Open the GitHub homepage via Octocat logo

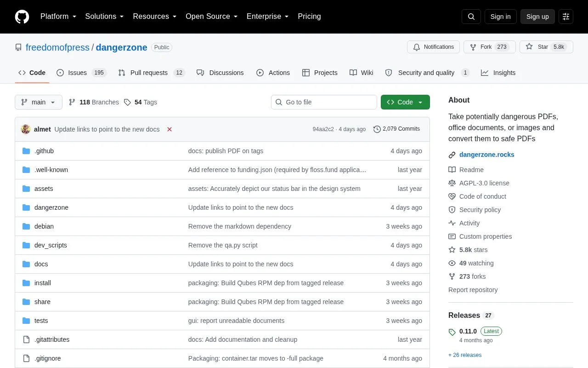(x=22, y=17)
